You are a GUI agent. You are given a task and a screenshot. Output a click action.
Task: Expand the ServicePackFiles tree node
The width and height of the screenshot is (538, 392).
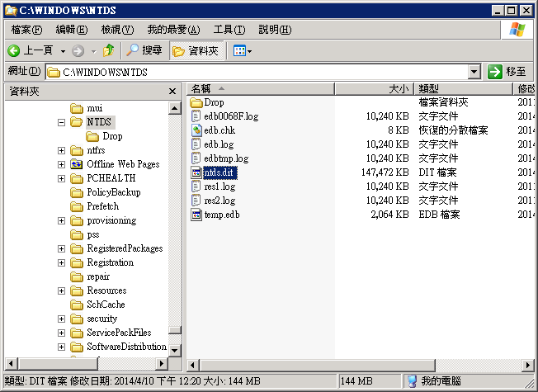61,333
